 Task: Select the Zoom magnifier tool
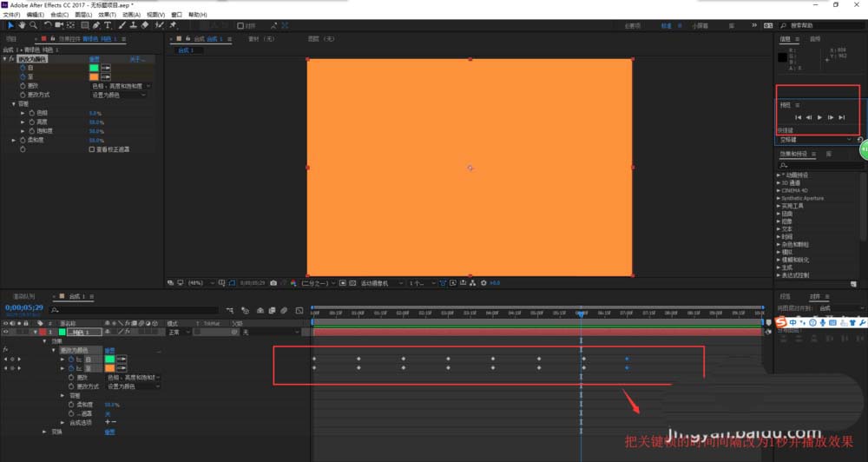pos(33,25)
